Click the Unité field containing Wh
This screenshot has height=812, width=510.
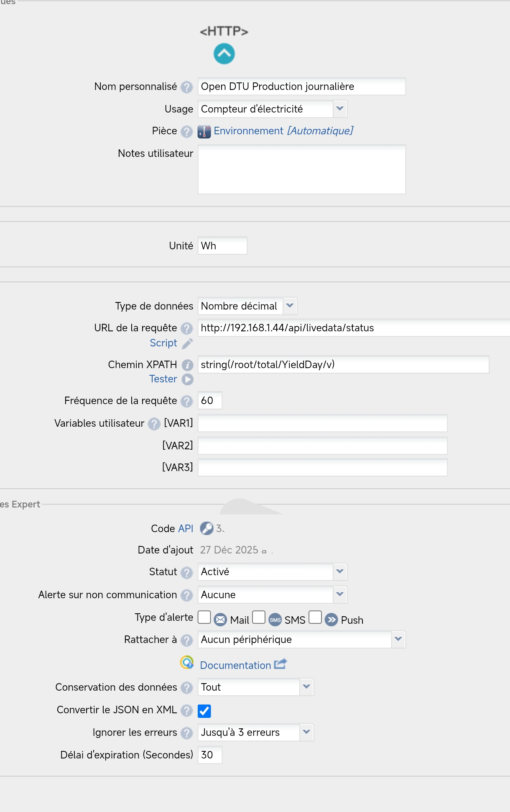[x=222, y=246]
